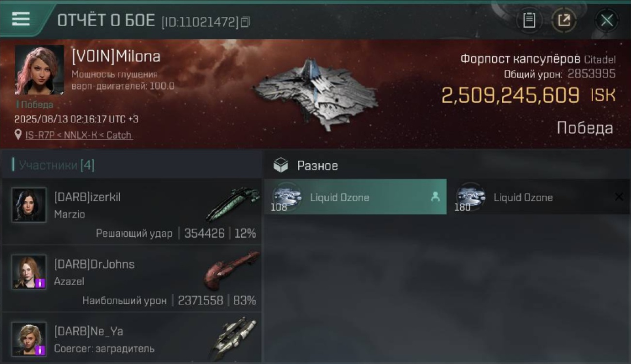Image resolution: width=631 pixels, height=364 pixels.
Task: Click the location pin icon
Action: 18,134
